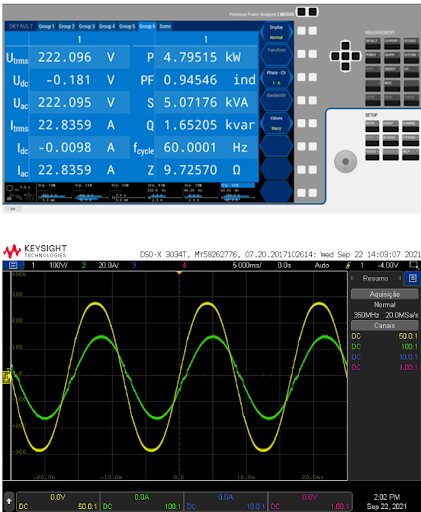Click the Resumo sidebar header
Viewport: 421px width, 512px height.
pos(375,278)
